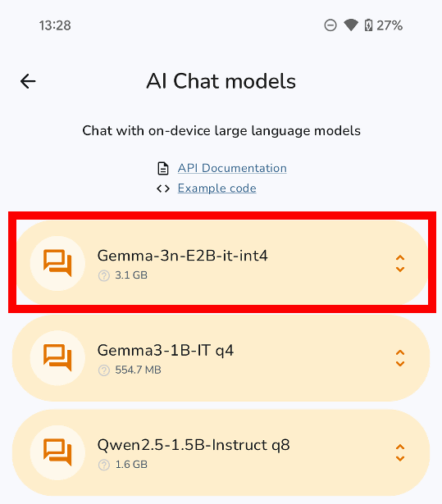Click the chat bubbles icon for Gemma3-1B-IT q4
Viewport: 442px width, 504px height.
(57, 358)
